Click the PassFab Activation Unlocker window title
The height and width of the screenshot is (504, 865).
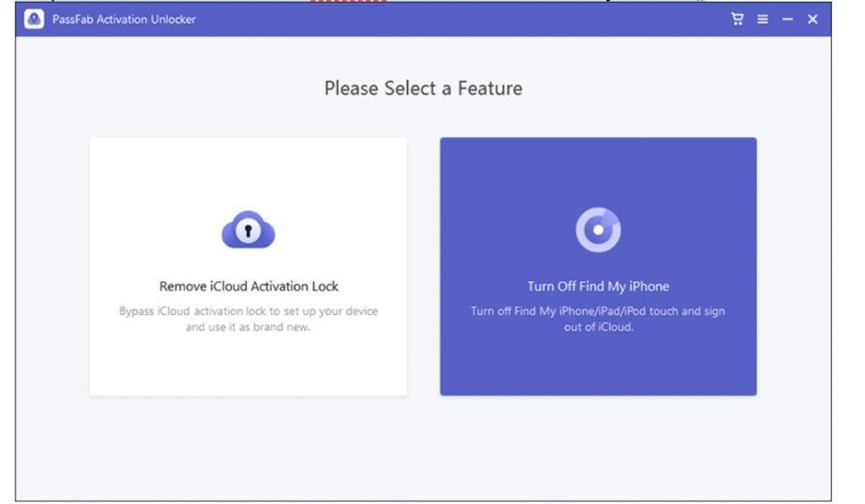pos(124,19)
